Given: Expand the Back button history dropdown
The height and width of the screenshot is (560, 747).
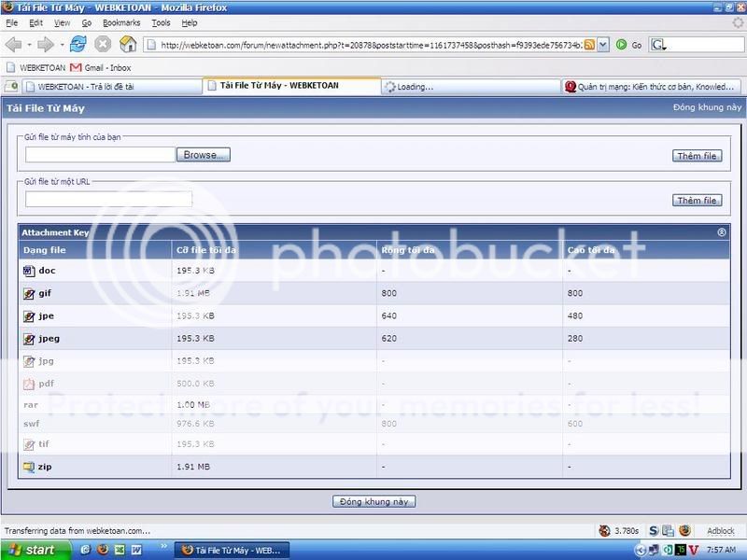Looking at the screenshot, I should pos(29,45).
